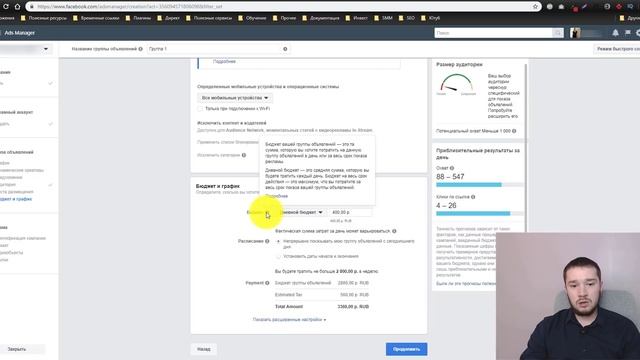Open the SMM bookmark folder
Image resolution: width=640 pixels, height=360 pixels.
pos(383,18)
